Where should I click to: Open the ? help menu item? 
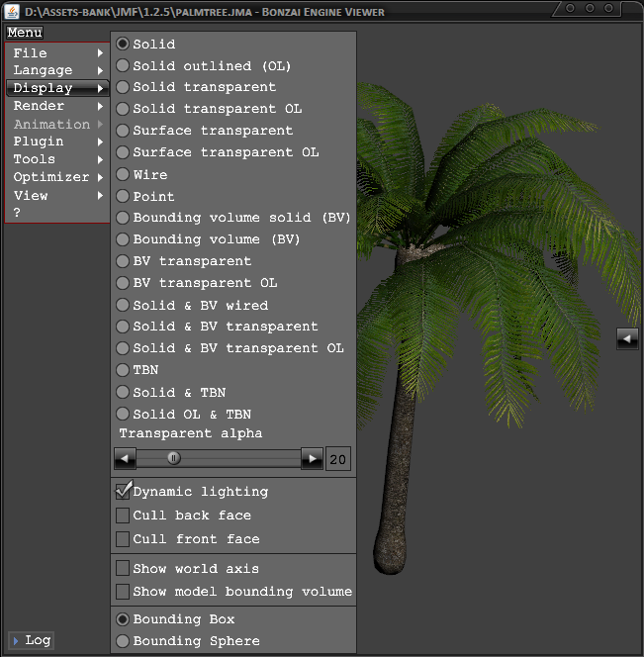coord(18,213)
